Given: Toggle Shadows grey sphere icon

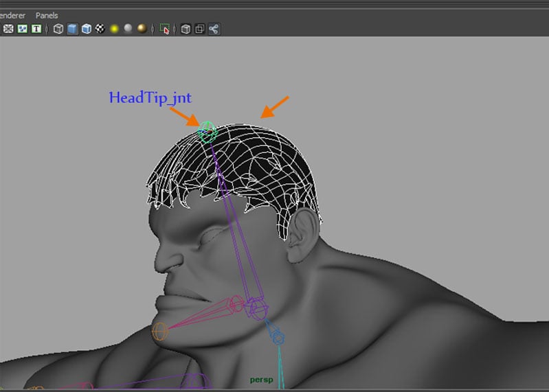Looking at the screenshot, I should (x=128, y=28).
